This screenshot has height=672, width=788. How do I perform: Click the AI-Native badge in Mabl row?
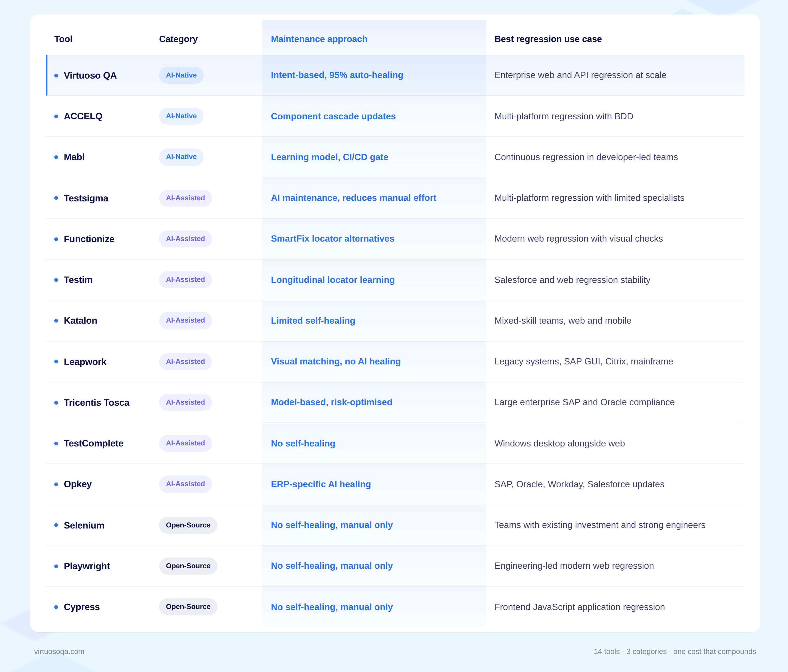coord(181,157)
